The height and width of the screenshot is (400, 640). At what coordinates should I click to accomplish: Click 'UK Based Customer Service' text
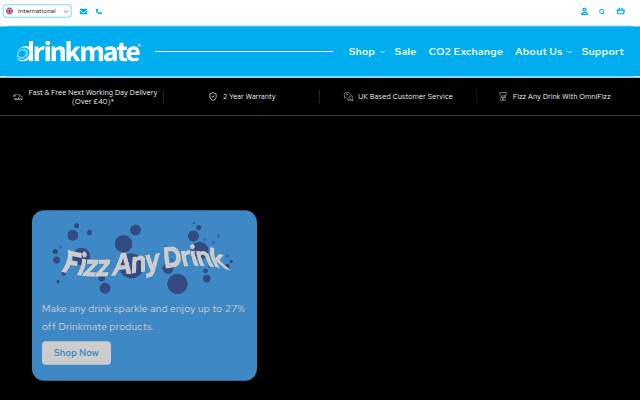click(405, 97)
